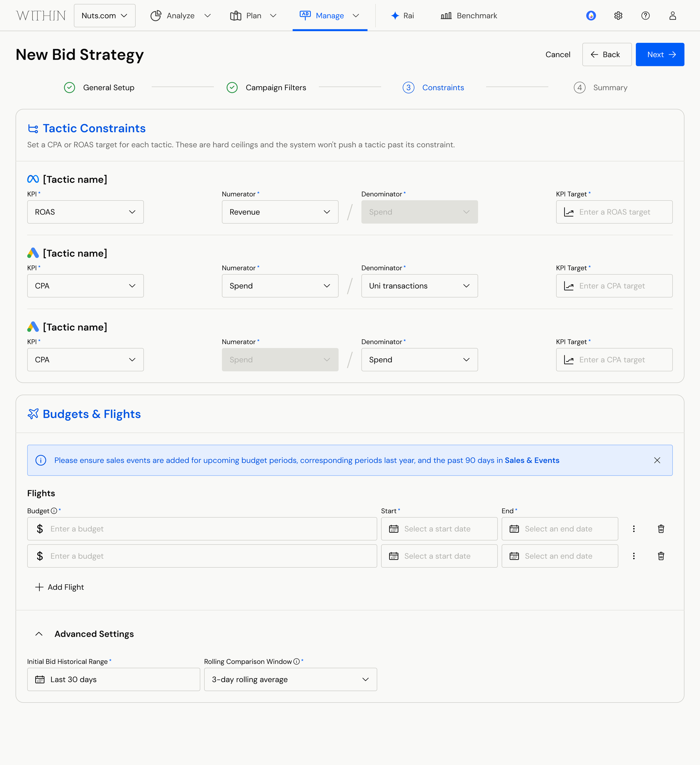Click the help question mark icon

(645, 16)
